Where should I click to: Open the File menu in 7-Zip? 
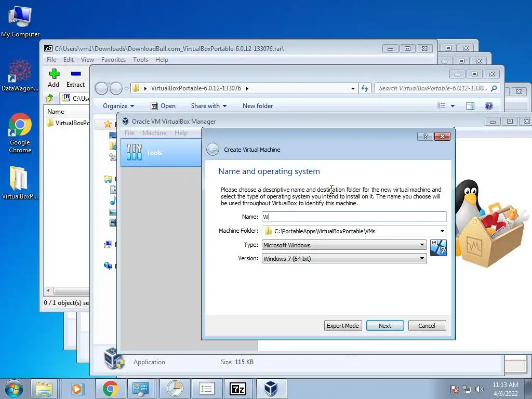coord(51,59)
